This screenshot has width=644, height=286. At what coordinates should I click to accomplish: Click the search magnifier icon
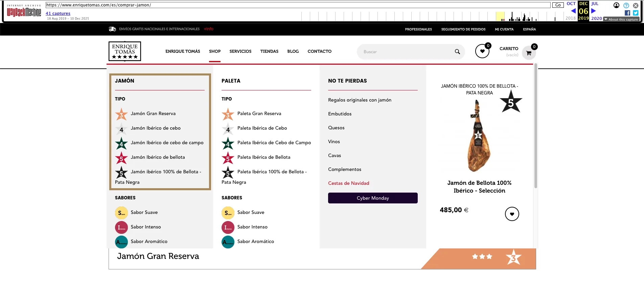pos(457,52)
